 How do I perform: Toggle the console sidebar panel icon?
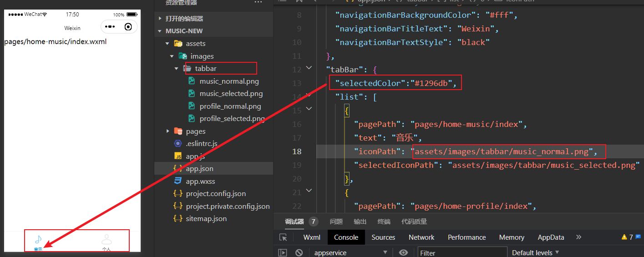[283, 252]
